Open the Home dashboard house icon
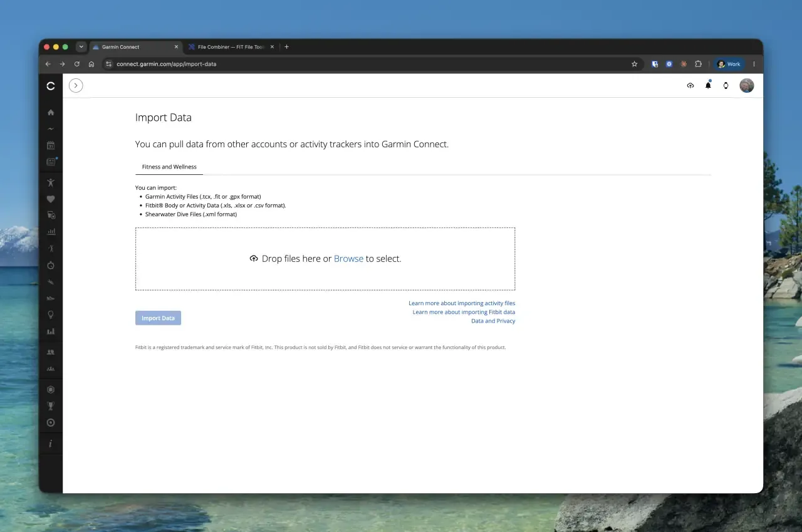The width and height of the screenshot is (802, 532). (x=51, y=112)
